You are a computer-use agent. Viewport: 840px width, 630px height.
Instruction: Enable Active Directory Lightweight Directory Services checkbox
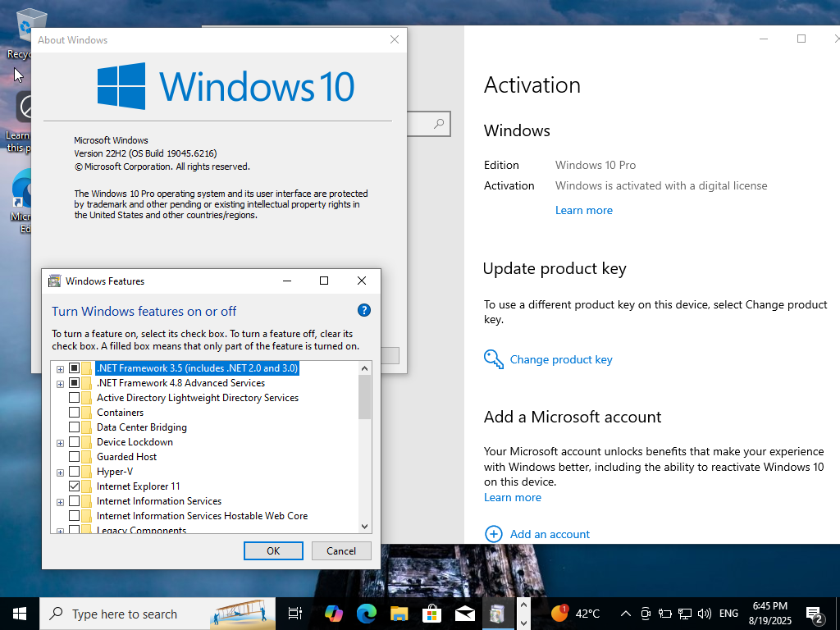(x=74, y=398)
